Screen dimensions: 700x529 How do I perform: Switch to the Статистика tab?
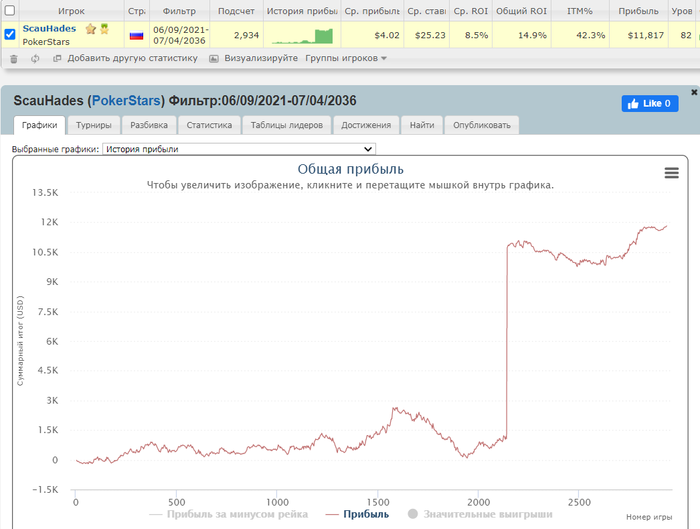[x=209, y=125]
